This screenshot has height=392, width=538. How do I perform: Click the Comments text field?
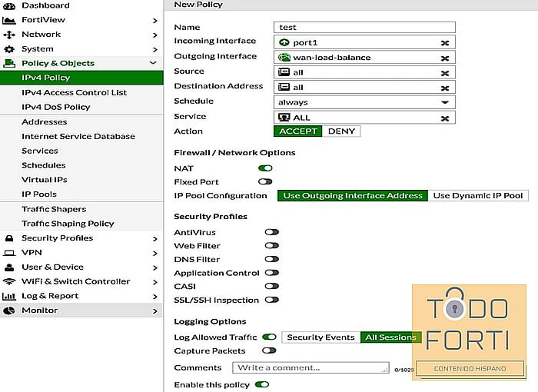tap(311, 368)
